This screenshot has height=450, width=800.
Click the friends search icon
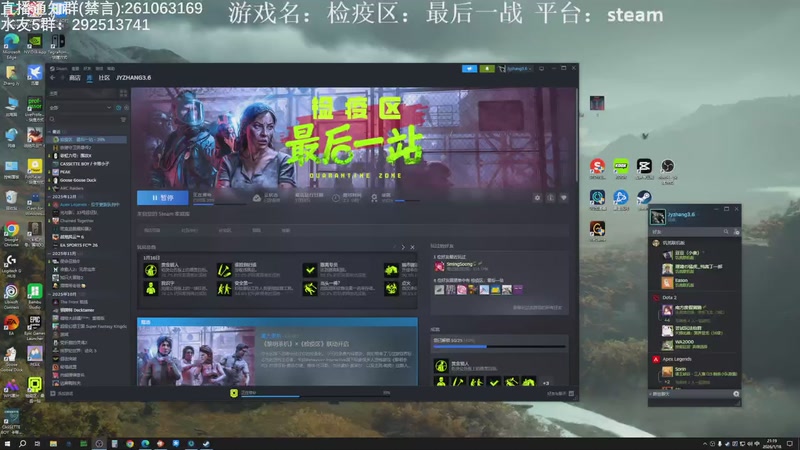point(726,232)
